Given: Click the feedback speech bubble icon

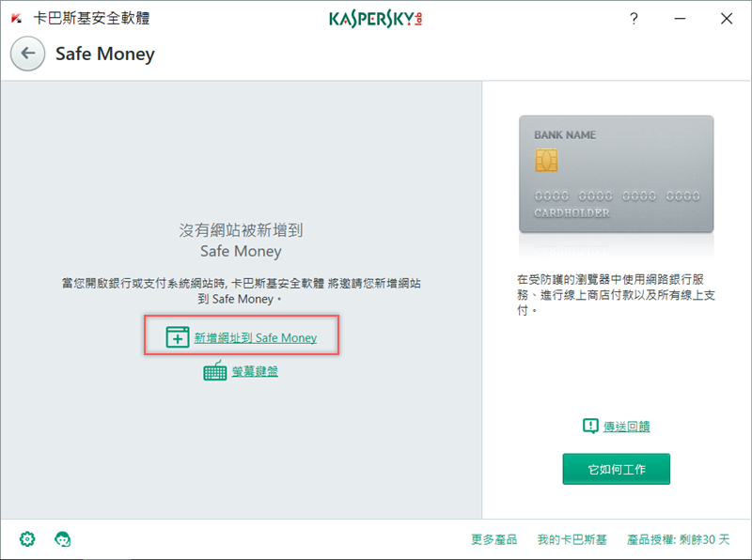Looking at the screenshot, I should click(590, 426).
